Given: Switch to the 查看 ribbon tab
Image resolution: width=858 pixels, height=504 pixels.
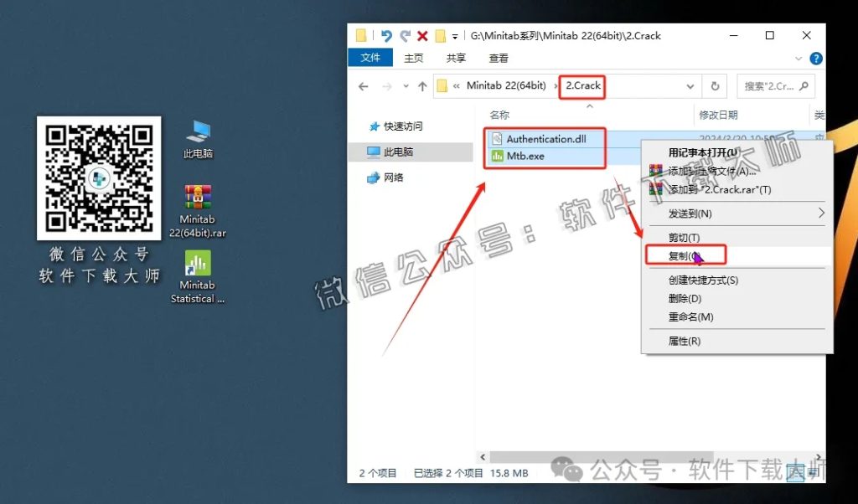Looking at the screenshot, I should [498, 58].
